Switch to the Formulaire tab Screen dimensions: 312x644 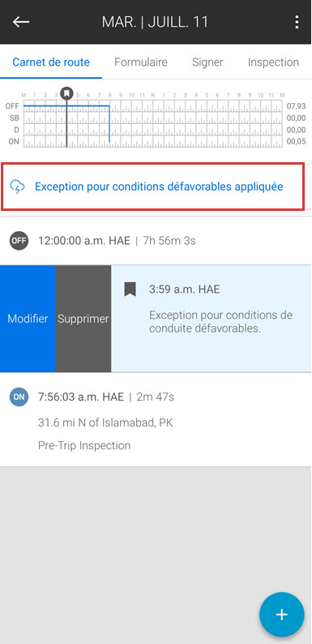141,62
